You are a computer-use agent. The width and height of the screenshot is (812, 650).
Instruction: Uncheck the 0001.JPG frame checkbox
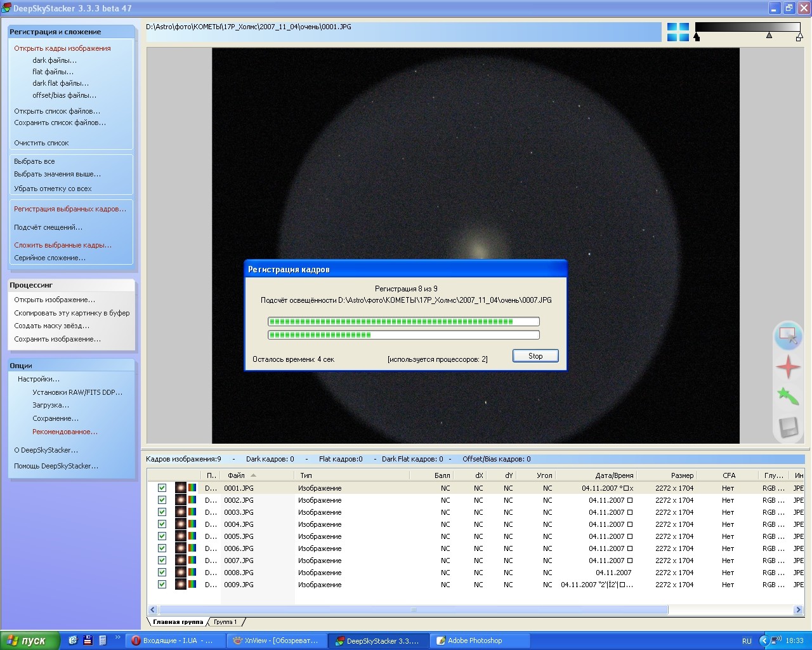pos(162,488)
